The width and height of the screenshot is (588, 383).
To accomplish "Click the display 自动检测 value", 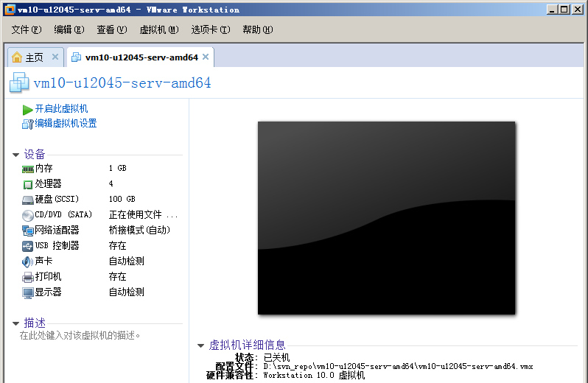I will tap(127, 292).
